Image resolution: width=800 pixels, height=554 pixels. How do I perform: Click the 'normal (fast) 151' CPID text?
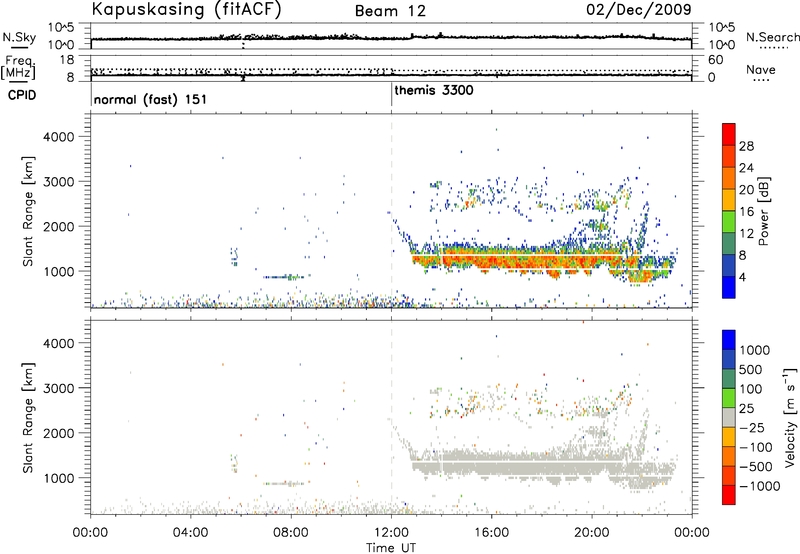(x=151, y=99)
